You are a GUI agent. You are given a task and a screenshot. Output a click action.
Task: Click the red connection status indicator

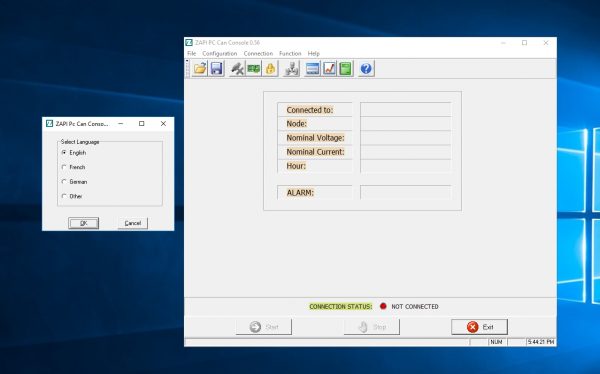(x=383, y=306)
